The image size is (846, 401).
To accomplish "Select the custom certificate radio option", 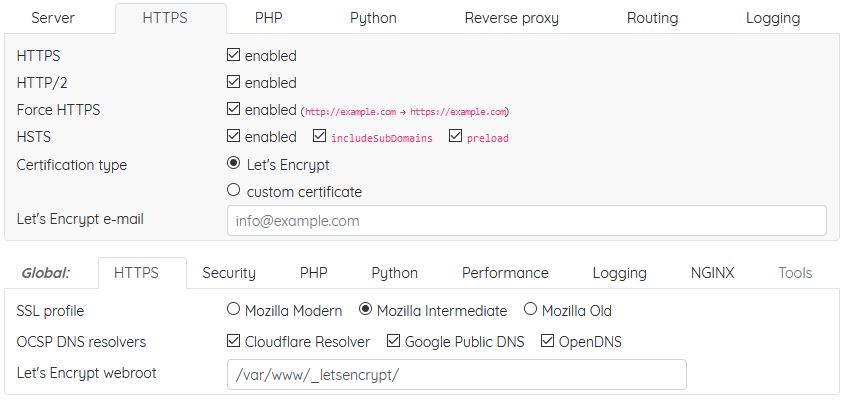I will coord(234,190).
